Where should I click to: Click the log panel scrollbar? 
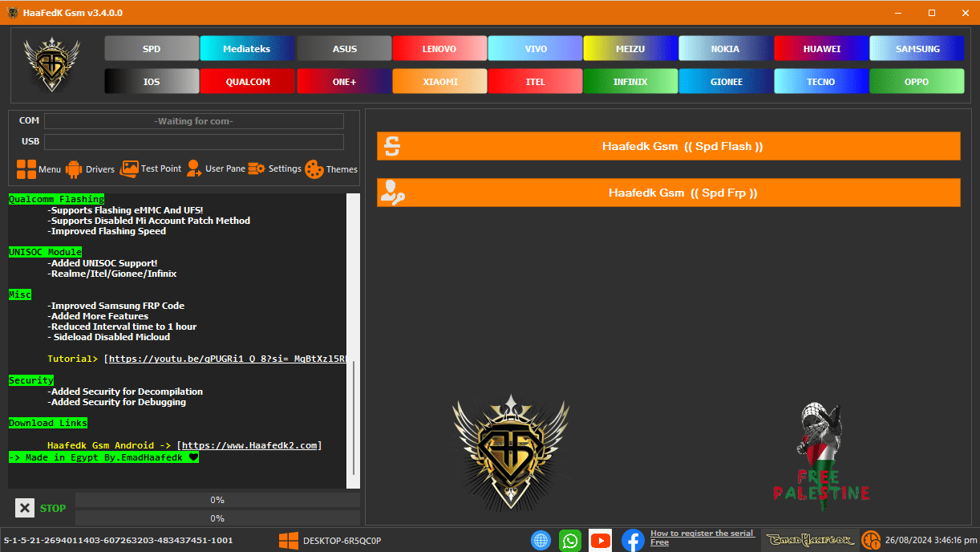(353, 337)
